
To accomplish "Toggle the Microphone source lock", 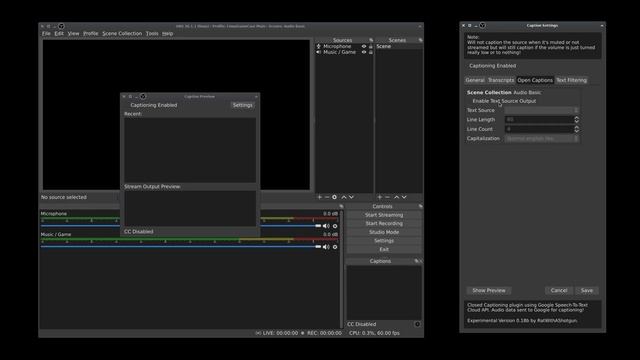I will 371,47.
